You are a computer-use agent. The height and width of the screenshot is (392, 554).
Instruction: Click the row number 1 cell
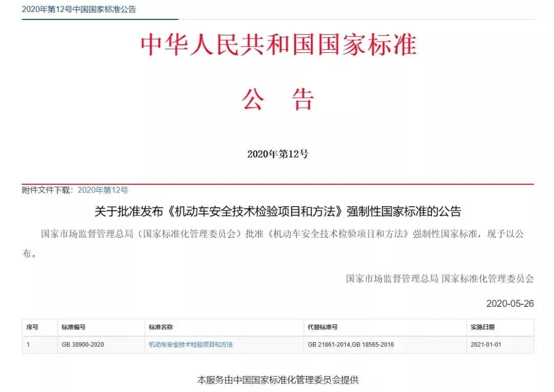point(28,344)
